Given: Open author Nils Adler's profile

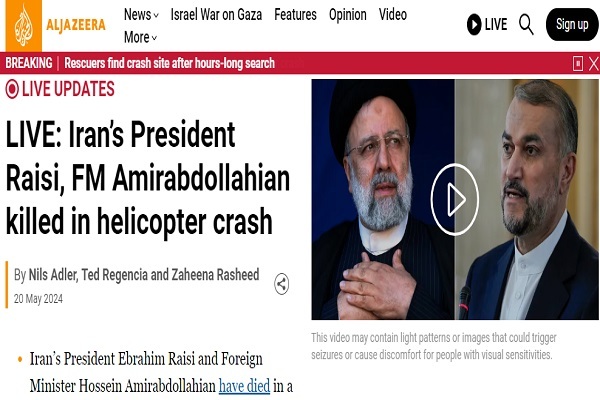Looking at the screenshot, I should coord(53,275).
